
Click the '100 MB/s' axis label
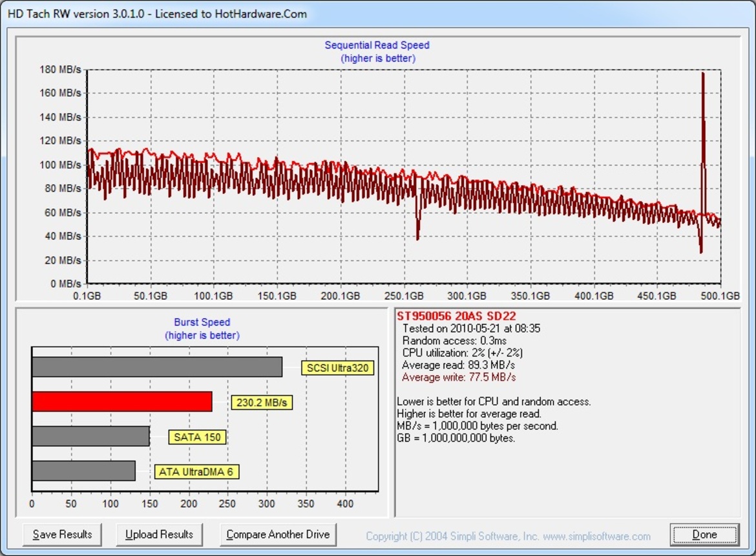coord(60,165)
